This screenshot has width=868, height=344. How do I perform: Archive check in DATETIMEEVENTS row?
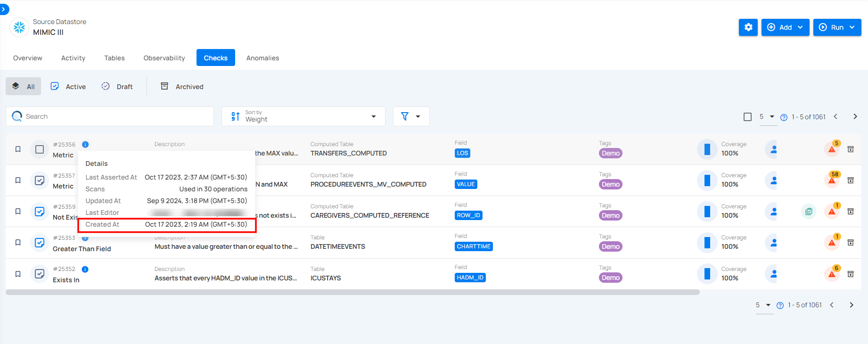coord(851,243)
